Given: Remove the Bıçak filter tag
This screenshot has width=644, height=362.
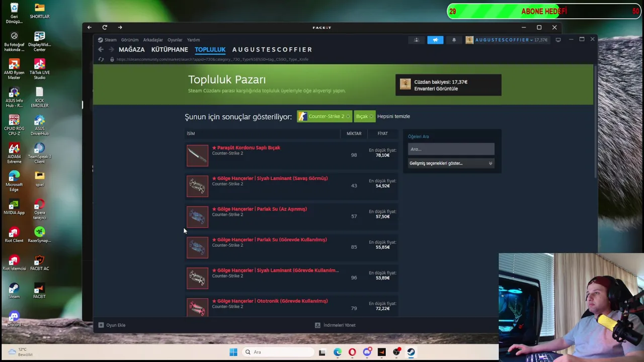Looking at the screenshot, I should pyautogui.click(x=371, y=117).
